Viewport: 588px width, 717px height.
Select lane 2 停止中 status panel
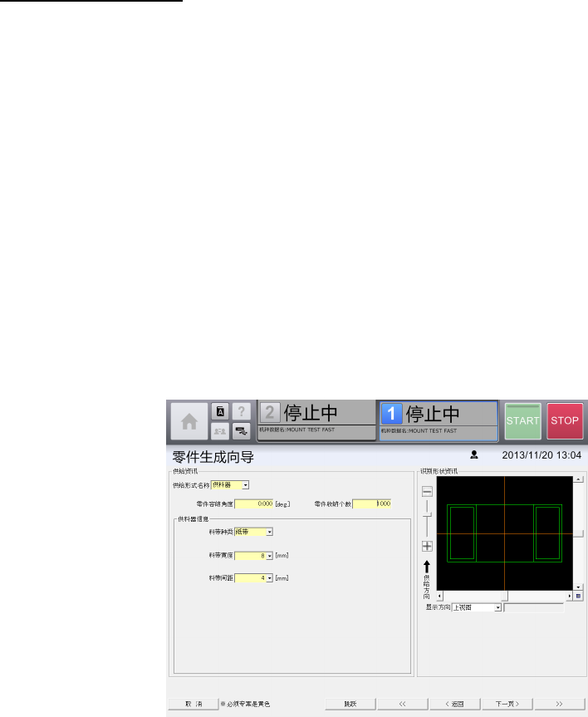(316, 420)
